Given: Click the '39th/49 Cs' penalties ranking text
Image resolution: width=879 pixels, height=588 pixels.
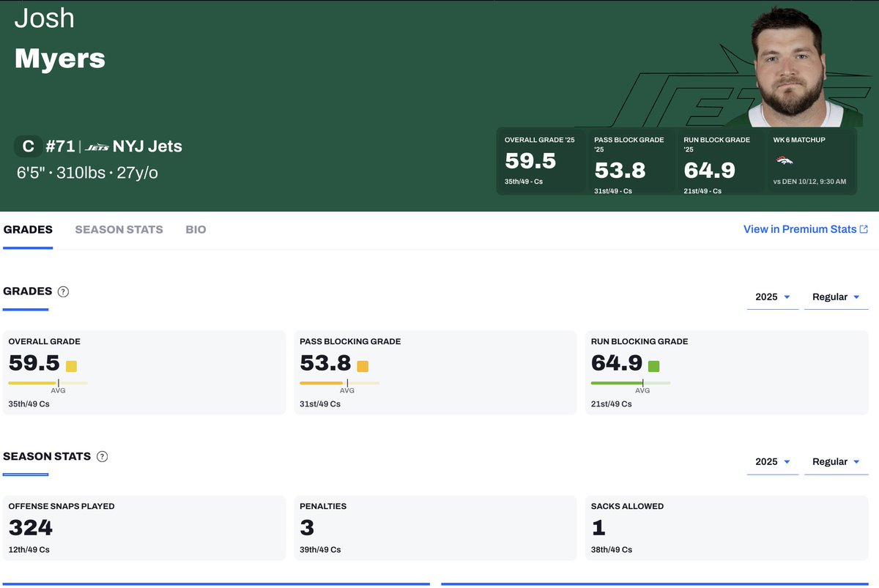Looking at the screenshot, I should tap(321, 550).
